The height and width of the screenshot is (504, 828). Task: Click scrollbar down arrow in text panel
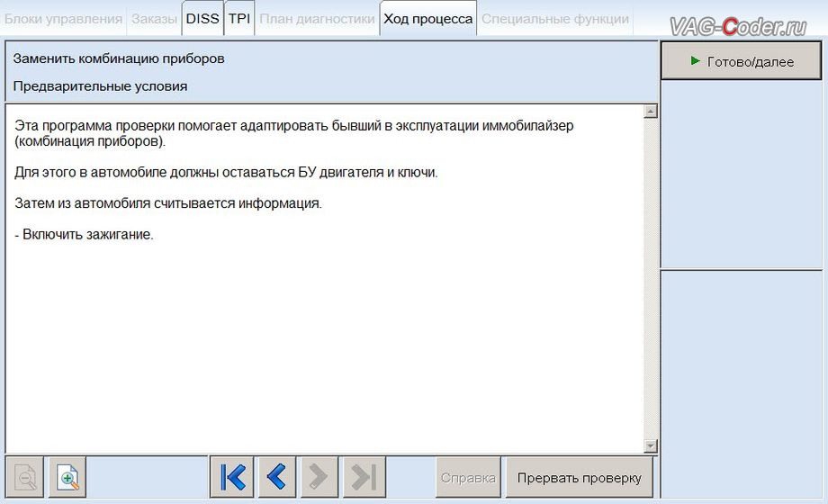(x=651, y=446)
